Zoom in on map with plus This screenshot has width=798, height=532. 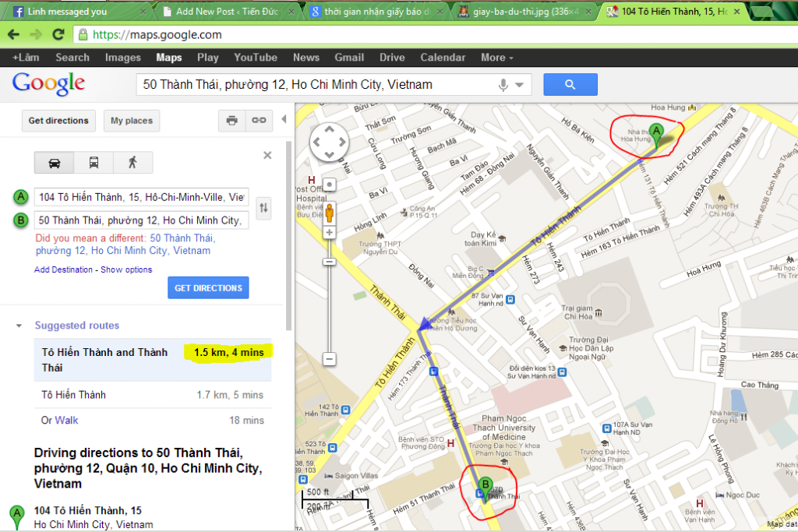point(330,232)
